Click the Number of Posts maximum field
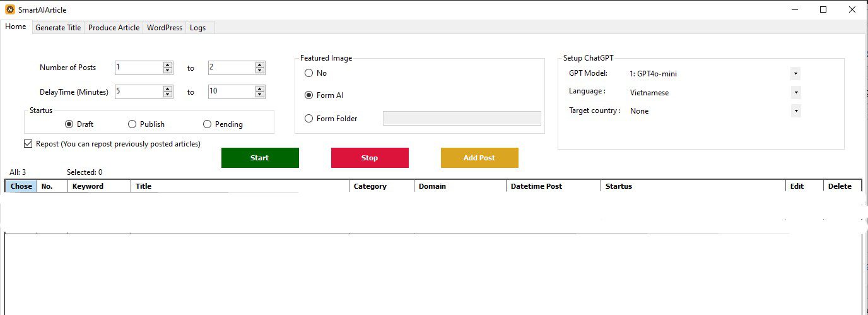Image resolution: width=868 pixels, height=315 pixels. pyautogui.click(x=231, y=68)
